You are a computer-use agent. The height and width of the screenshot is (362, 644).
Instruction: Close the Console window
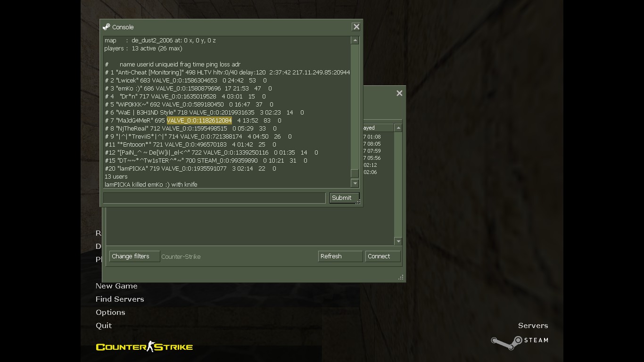click(x=356, y=27)
